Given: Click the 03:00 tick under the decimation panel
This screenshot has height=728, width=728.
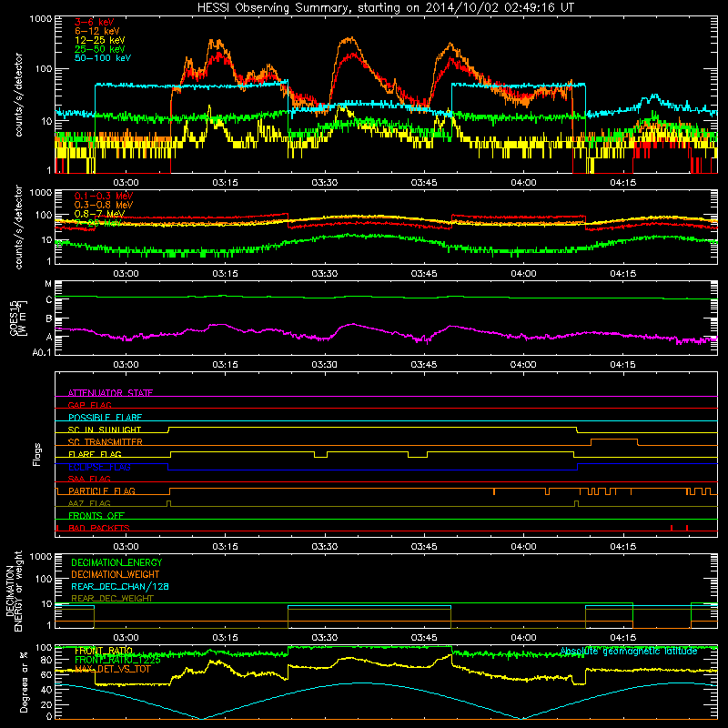Looking at the screenshot, I should tap(126, 638).
